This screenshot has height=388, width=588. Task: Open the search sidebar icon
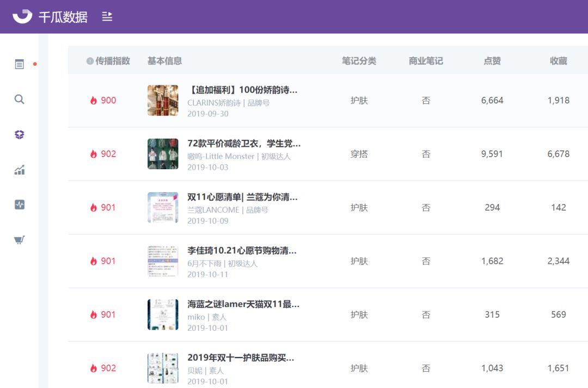(x=20, y=100)
